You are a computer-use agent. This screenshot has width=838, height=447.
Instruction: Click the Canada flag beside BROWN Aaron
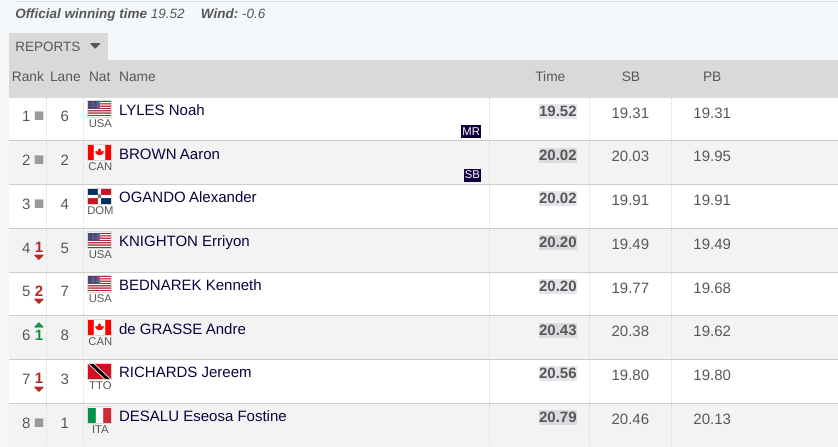click(99, 152)
